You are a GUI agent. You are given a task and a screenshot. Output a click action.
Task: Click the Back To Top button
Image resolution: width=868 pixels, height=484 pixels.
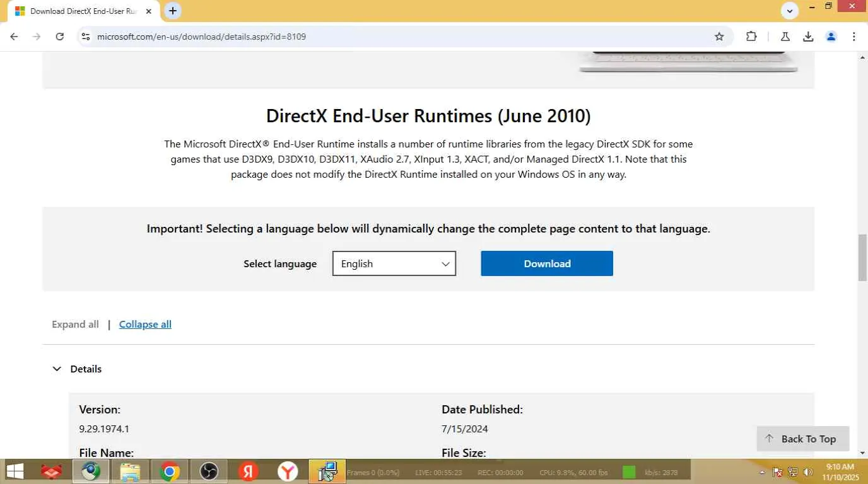(803, 439)
